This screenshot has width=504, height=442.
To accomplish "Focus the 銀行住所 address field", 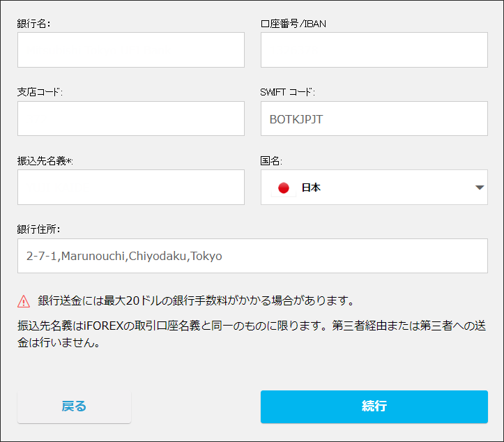I will (252, 256).
